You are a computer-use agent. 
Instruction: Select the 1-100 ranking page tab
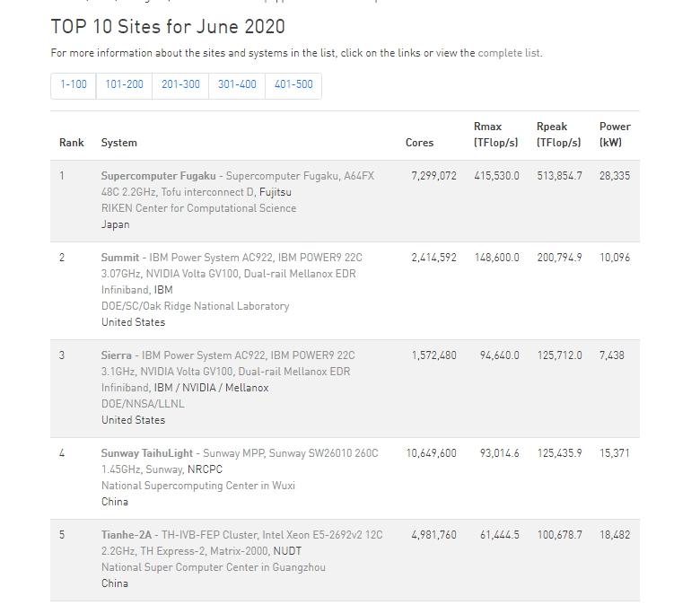[74, 84]
